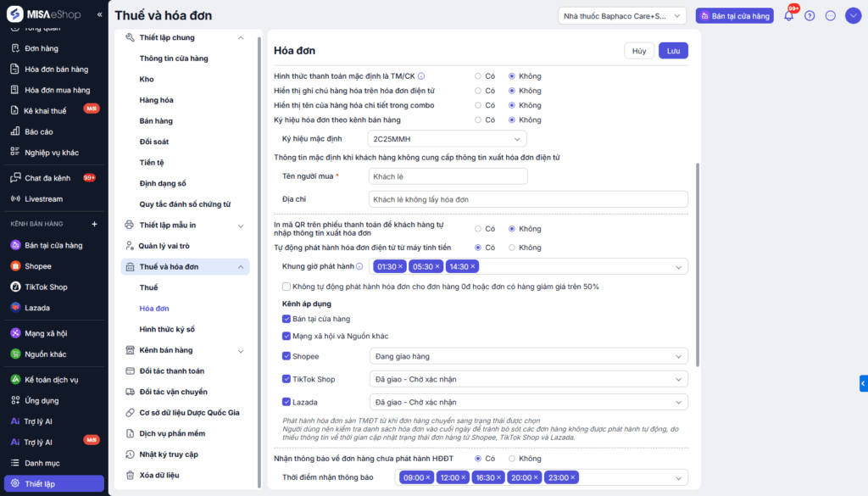868x496 pixels.
Task: Check the Không tự động phát hành hóa đơn checkbox
Action: pyautogui.click(x=286, y=287)
